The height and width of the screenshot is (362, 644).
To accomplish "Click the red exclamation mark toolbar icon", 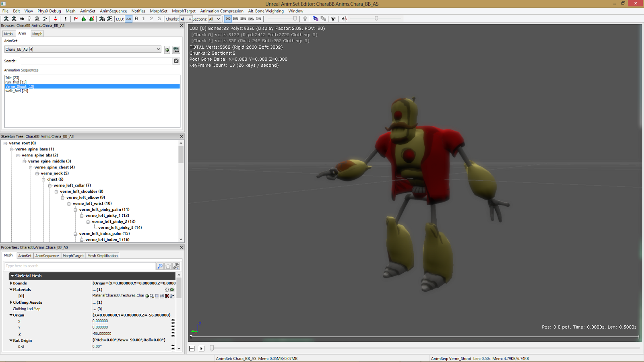I will 66,19.
